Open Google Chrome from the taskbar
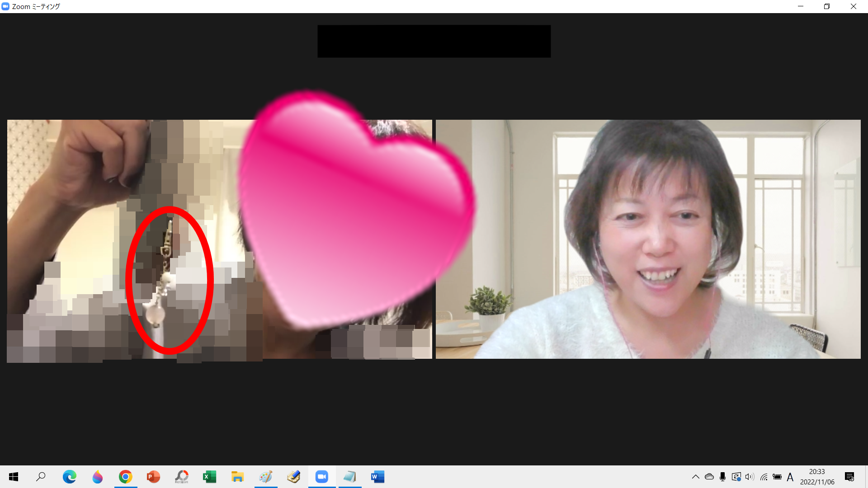Viewport: 868px width, 488px height. pyautogui.click(x=126, y=477)
